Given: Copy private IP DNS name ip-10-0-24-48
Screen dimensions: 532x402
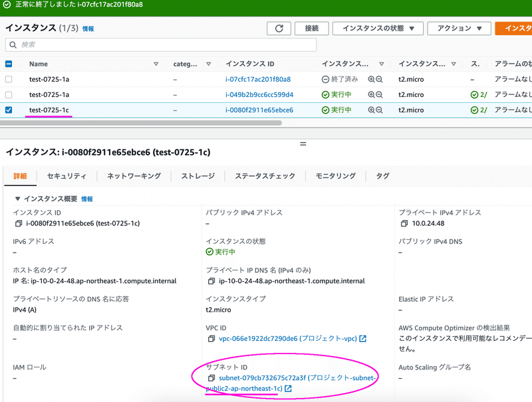Looking at the screenshot, I should pos(211,281).
